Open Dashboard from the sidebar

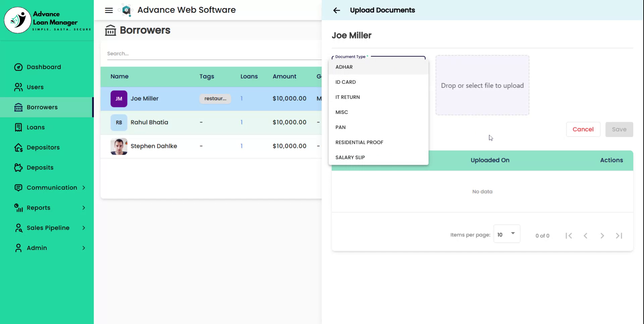(44, 67)
